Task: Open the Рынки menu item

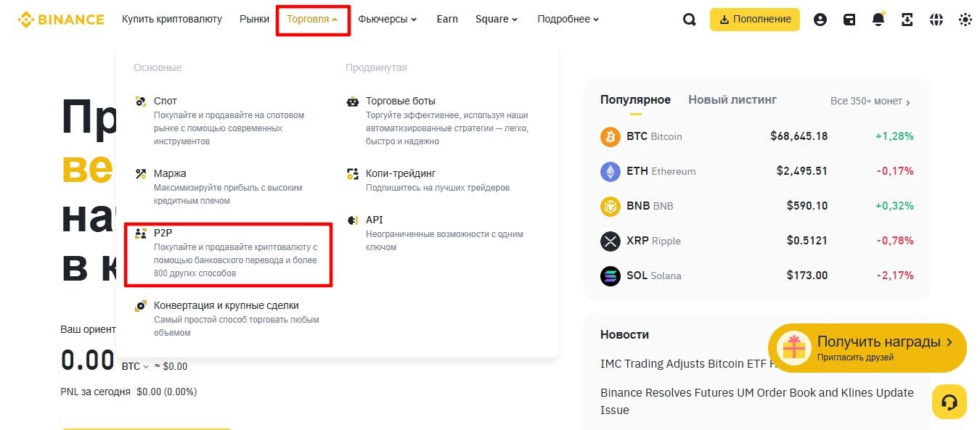Action: pos(254,20)
